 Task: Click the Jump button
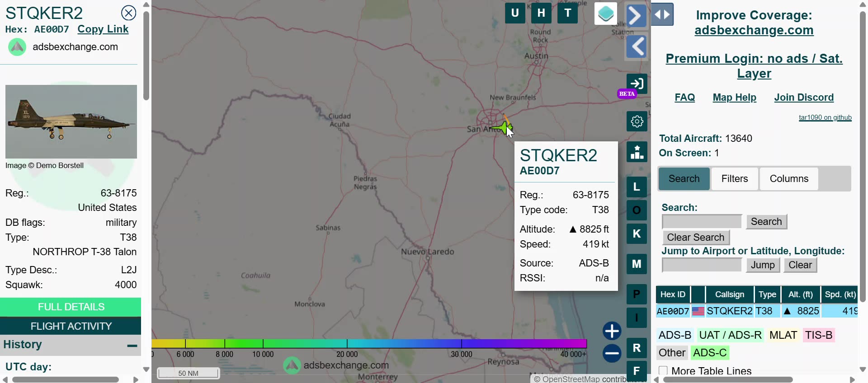tap(763, 265)
